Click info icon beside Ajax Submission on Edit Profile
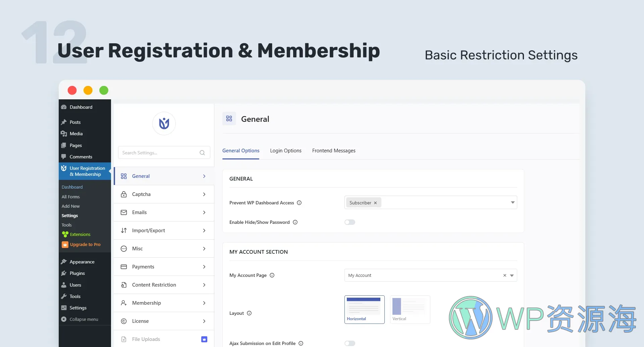644x347 pixels. [301, 343]
